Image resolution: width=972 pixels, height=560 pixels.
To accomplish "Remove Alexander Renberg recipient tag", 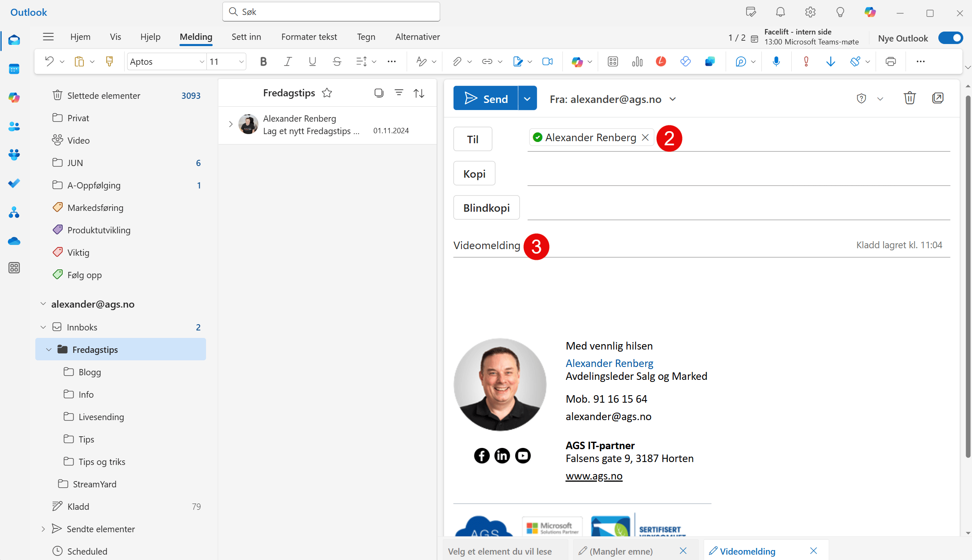I will (646, 137).
